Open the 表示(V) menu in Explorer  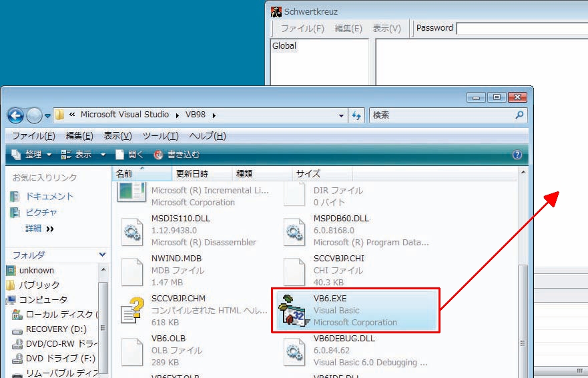(x=117, y=136)
